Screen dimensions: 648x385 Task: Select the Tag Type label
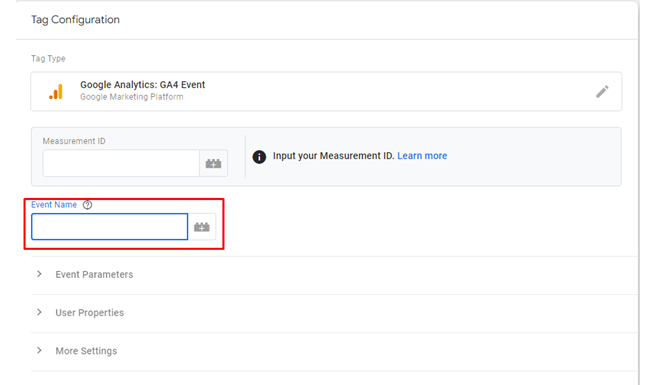pyautogui.click(x=48, y=59)
